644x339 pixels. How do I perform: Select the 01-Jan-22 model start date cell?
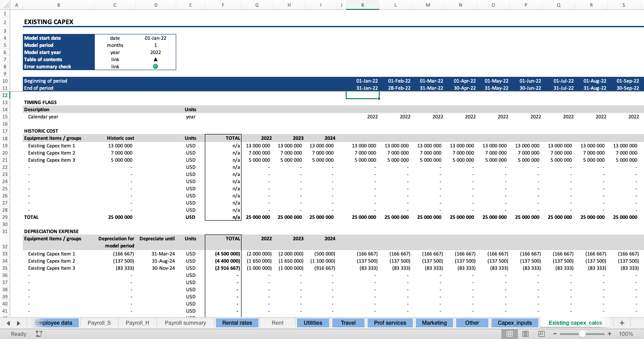tap(156, 38)
